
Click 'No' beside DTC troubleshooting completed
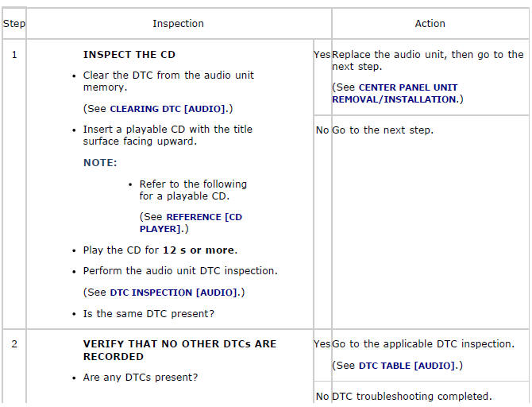click(322, 396)
